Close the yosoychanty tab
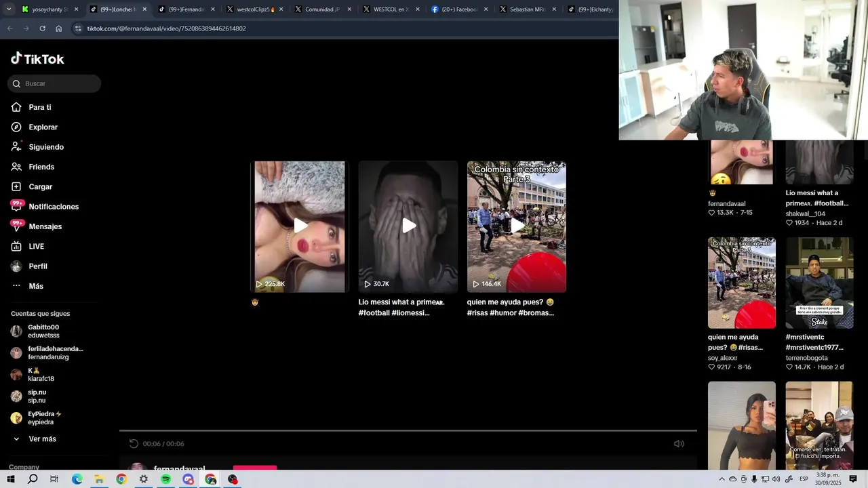 [76, 9]
